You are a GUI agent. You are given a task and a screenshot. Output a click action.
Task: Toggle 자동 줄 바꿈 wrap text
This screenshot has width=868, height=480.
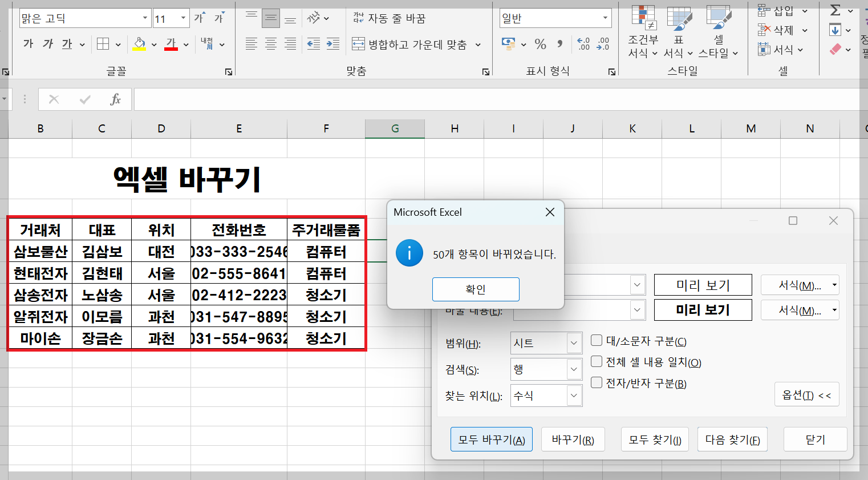point(390,18)
